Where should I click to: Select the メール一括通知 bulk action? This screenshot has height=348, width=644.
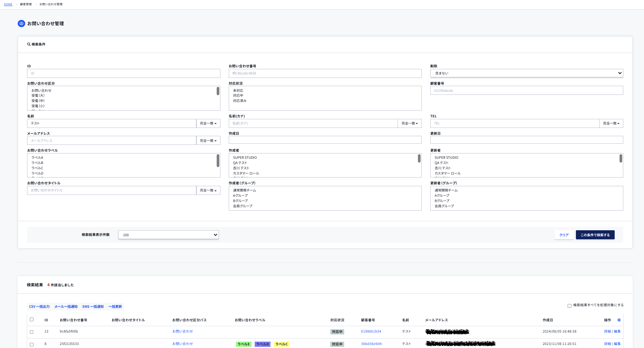tap(66, 307)
